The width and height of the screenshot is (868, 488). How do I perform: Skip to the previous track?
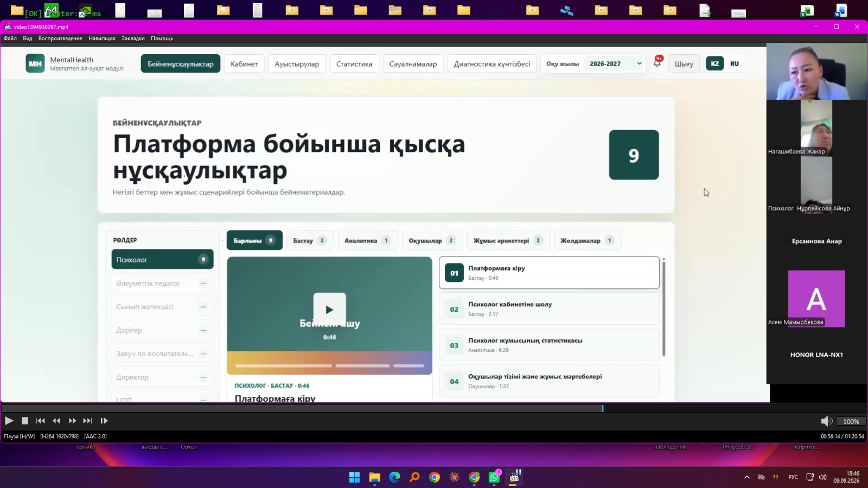(40, 421)
